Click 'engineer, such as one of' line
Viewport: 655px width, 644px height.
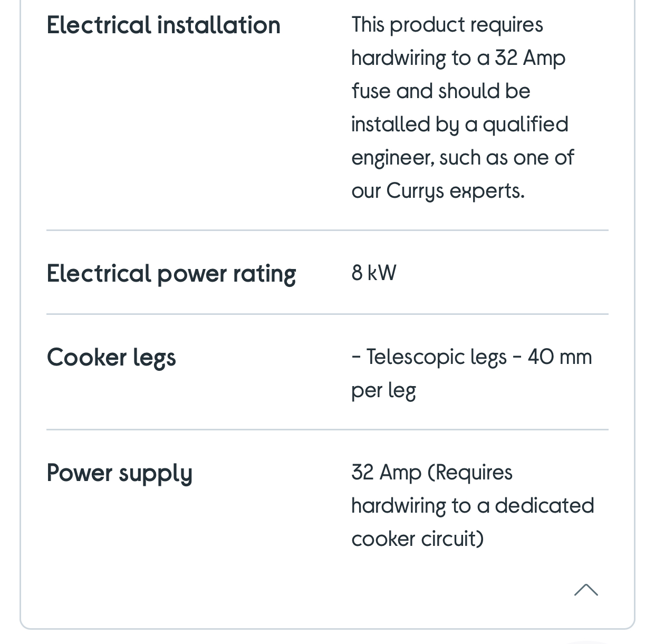coord(463,158)
